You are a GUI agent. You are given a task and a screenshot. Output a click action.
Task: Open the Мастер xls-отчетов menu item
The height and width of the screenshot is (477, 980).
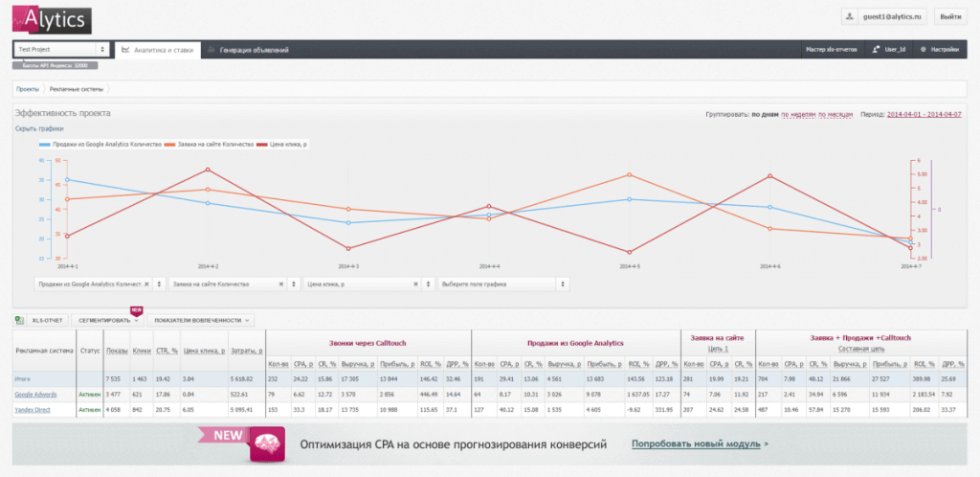pyautogui.click(x=832, y=50)
